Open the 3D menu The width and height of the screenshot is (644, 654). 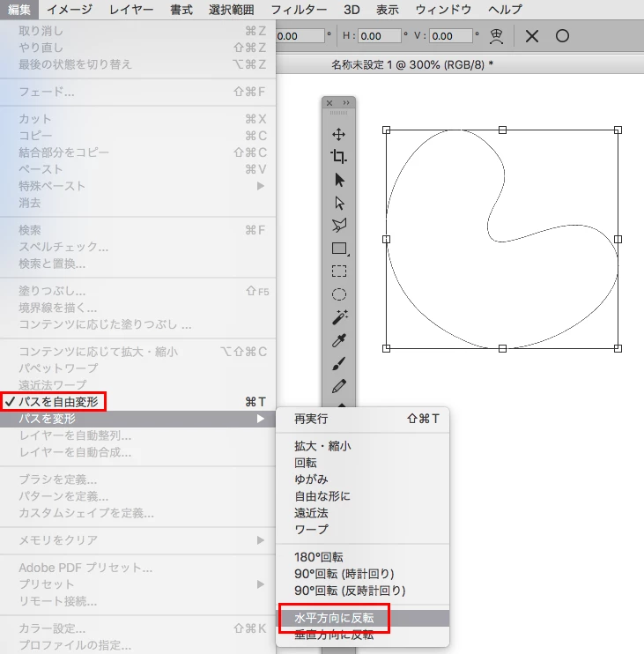point(352,9)
